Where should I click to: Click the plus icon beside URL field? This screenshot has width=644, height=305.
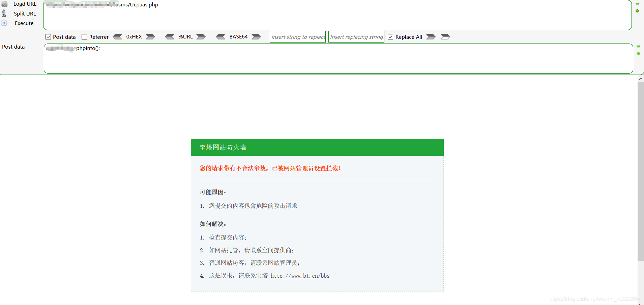pyautogui.click(x=637, y=11)
